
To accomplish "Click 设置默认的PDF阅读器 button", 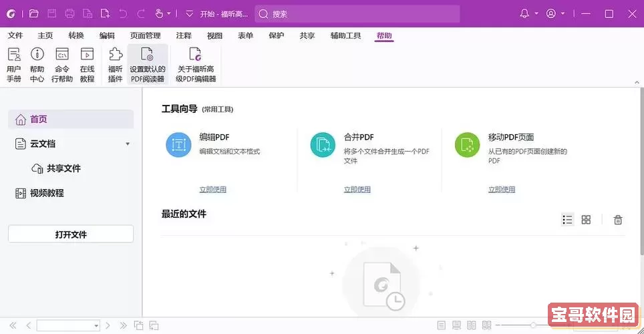I will coord(148,65).
